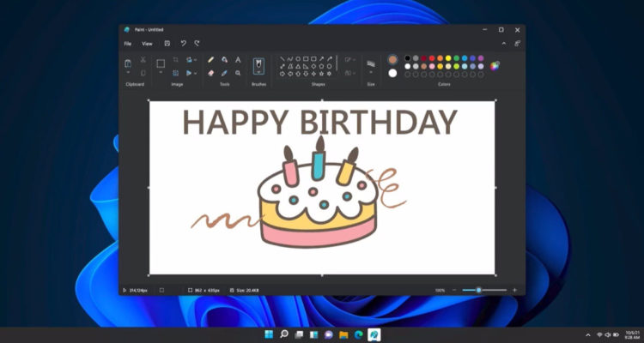Choose the Right triangle shape

pyautogui.click(x=306, y=66)
